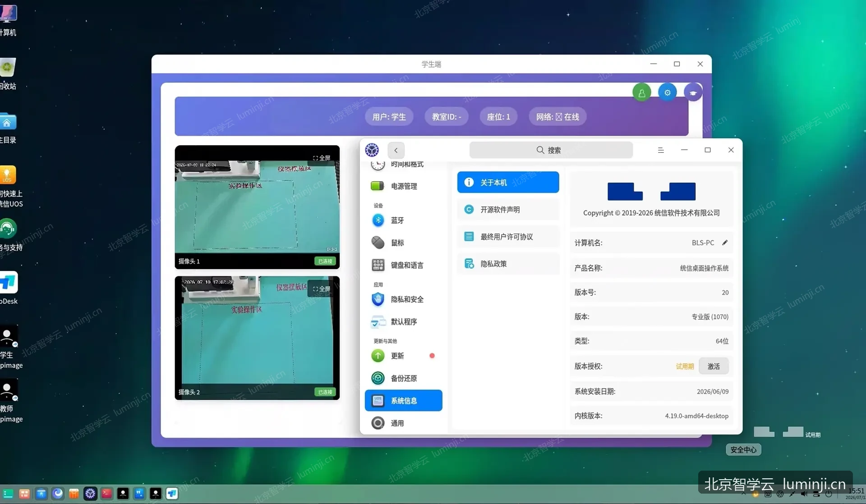Launch the browser from the taskbar
The height and width of the screenshot is (504, 866).
click(x=57, y=494)
